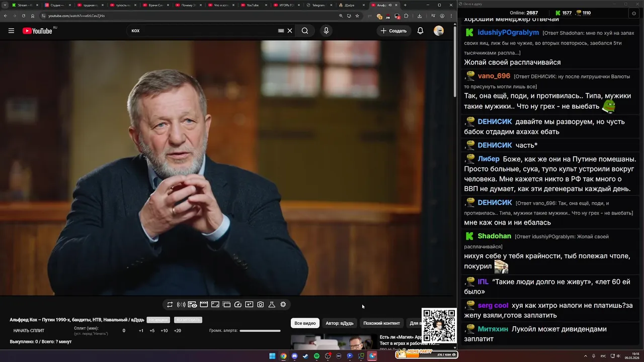
Task: Open the YouTube account avatar menu
Action: tap(439, 31)
